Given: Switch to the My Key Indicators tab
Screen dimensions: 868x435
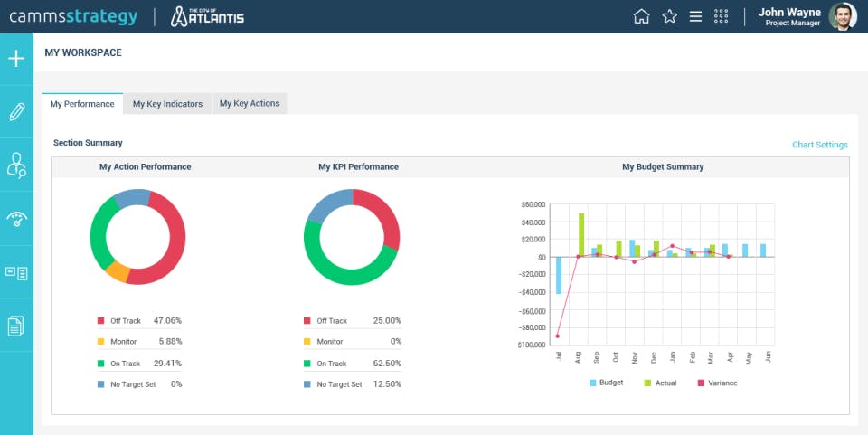Looking at the screenshot, I should [167, 104].
